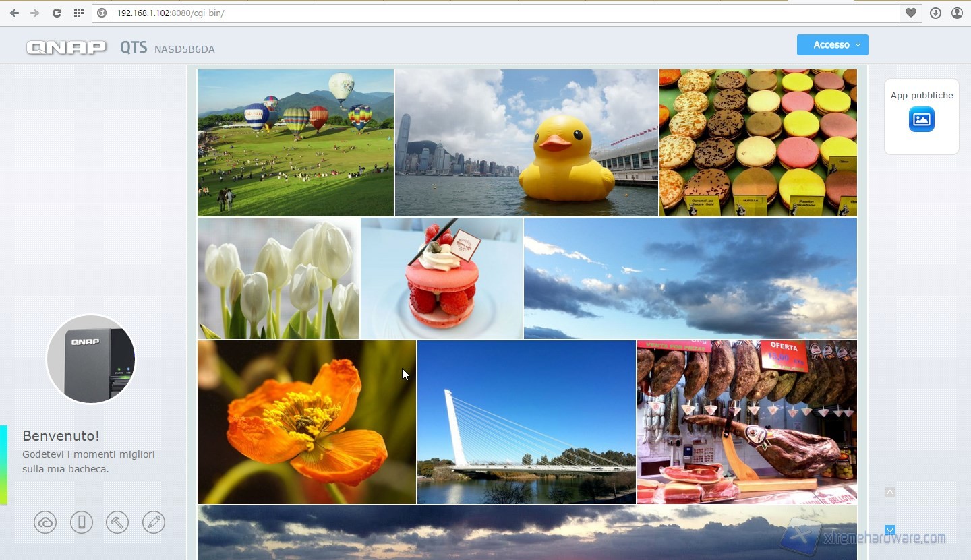Click the browser speed dial grid icon

click(x=79, y=13)
